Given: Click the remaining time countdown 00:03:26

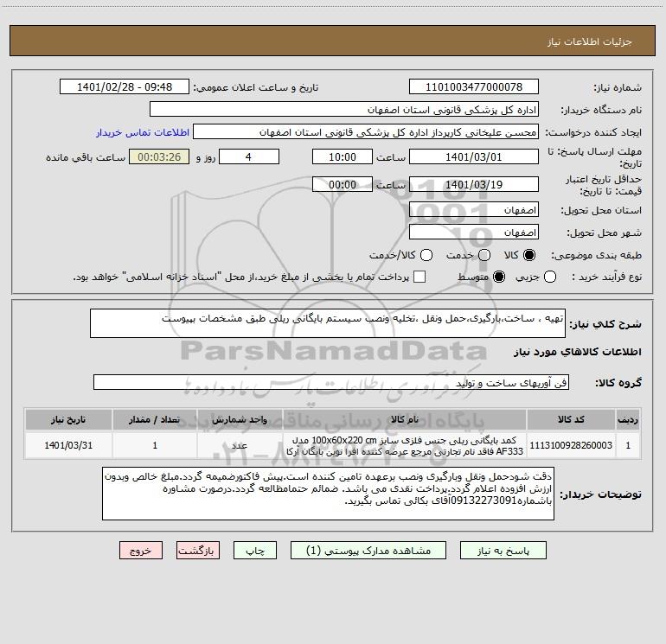Looking at the screenshot, I should tap(159, 156).
